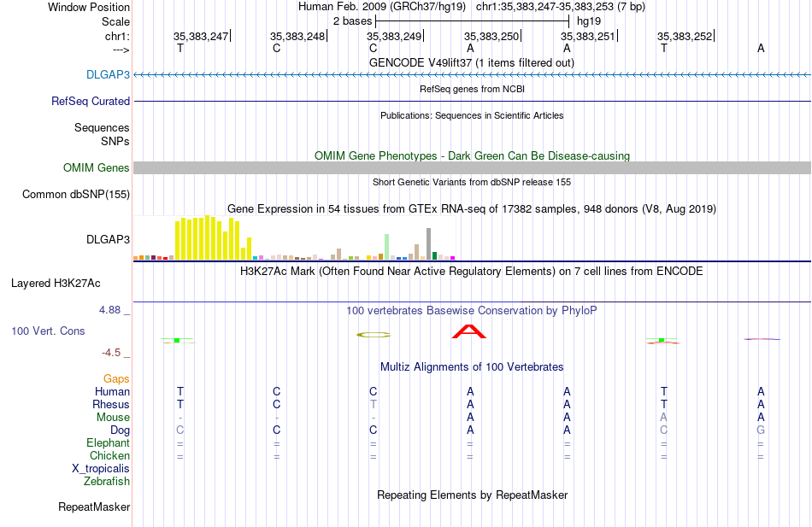The width and height of the screenshot is (812, 527).
Task: Open the OMIM Gene Phenotypes track title
Action: pyautogui.click(x=472, y=155)
